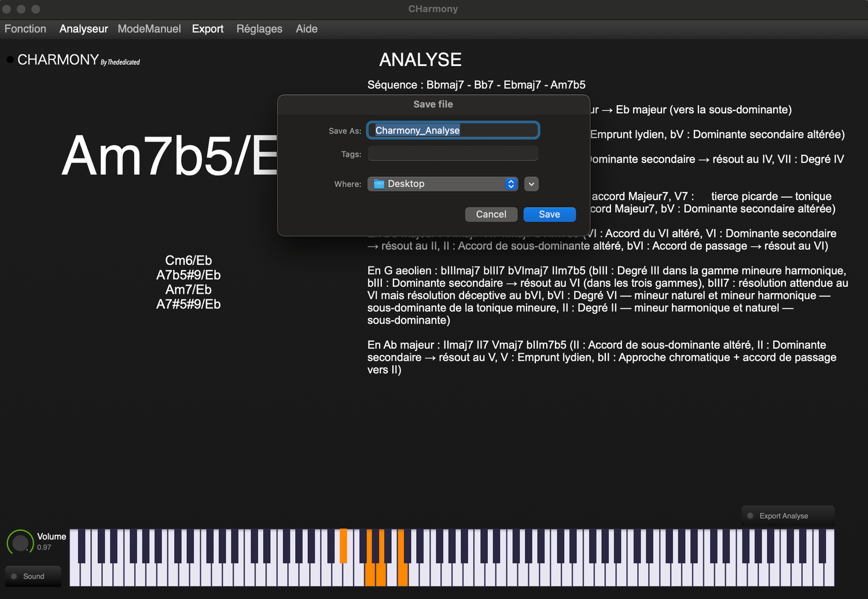Viewport: 868px width, 599px height.
Task: Click the ANALYSE heading
Action: (421, 60)
